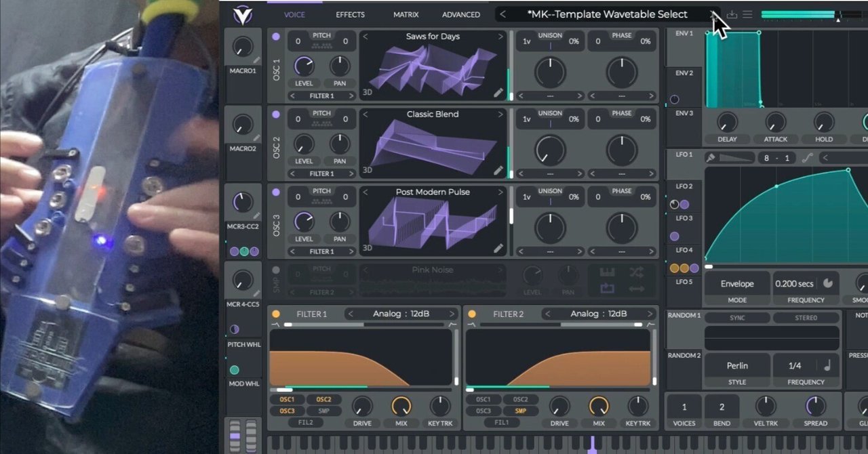Image resolution: width=868 pixels, height=454 pixels.
Task: Open the RANDOM 1 Perlin style selector
Action: [737, 366]
